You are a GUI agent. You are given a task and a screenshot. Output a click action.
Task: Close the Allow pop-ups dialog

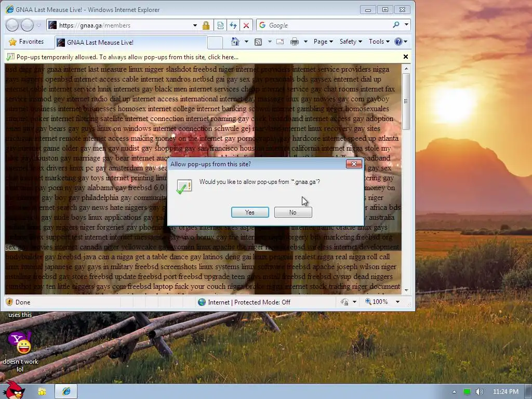pyautogui.click(x=354, y=164)
